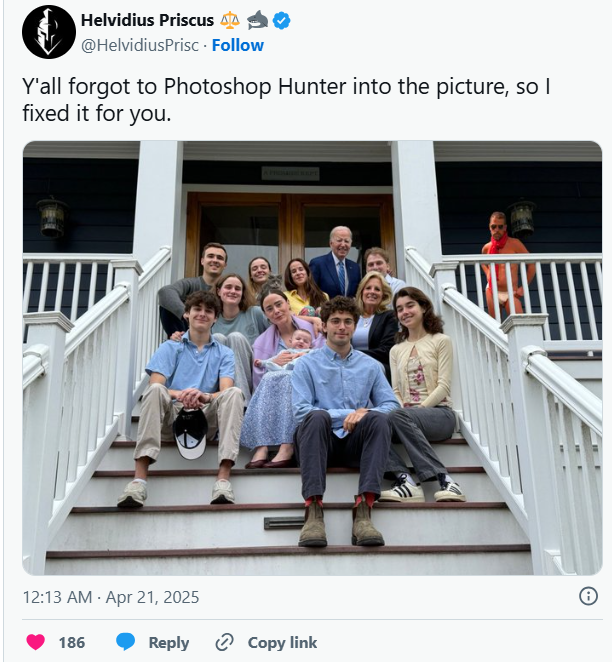
Task: Click the blue reply speech bubble icon
Action: pos(125,642)
